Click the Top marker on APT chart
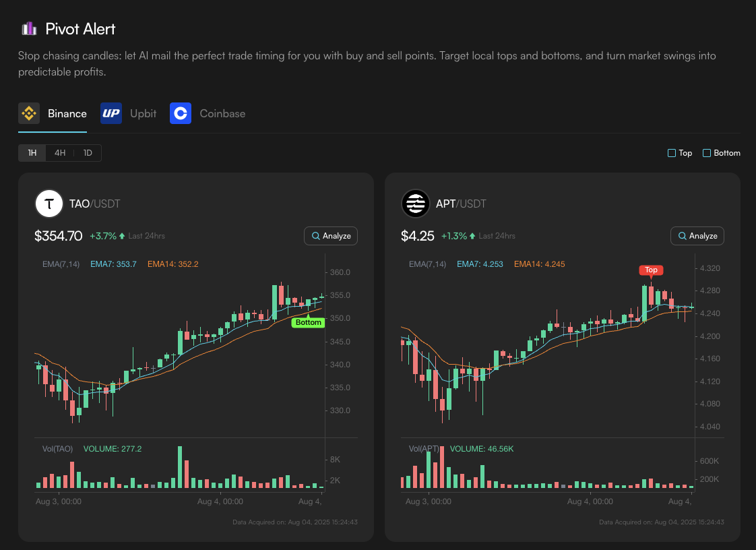This screenshot has width=756, height=550. 651,270
